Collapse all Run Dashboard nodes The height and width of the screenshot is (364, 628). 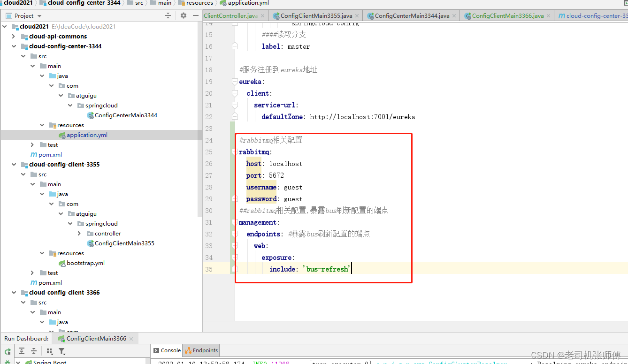[34, 351]
